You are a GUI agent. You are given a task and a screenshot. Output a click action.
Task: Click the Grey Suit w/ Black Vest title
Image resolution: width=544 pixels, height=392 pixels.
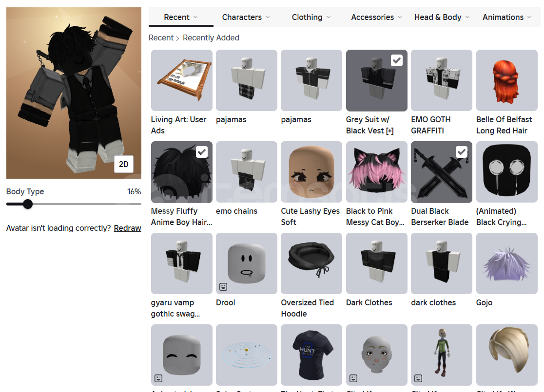coord(370,125)
